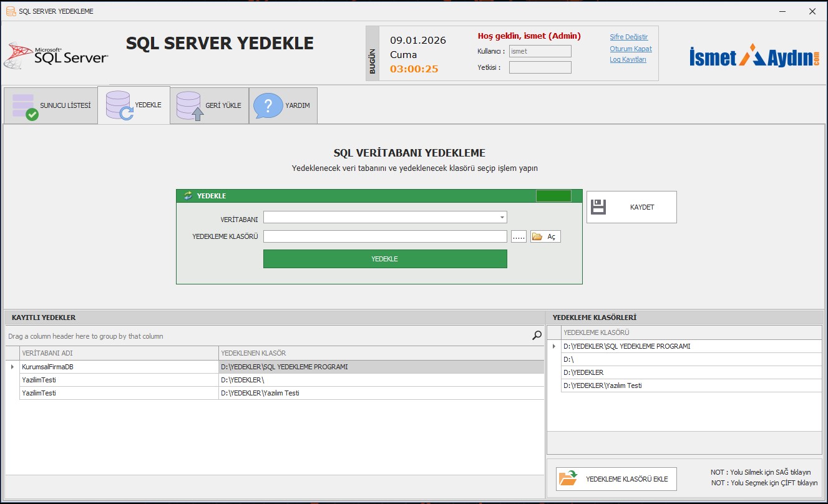
Task: Click the search magnifier in KAYITLI YEDEKLER
Action: pyautogui.click(x=537, y=336)
